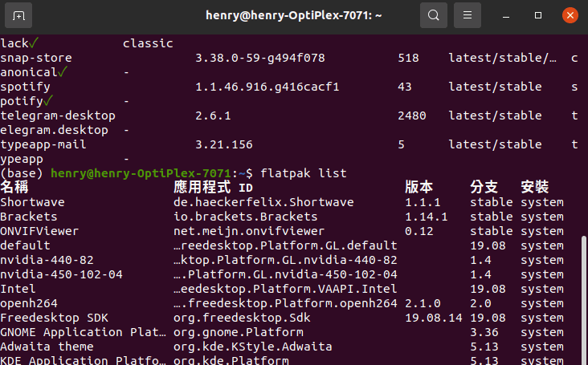Click the snap-store package name
This screenshot has width=588, height=365.
tap(36, 58)
